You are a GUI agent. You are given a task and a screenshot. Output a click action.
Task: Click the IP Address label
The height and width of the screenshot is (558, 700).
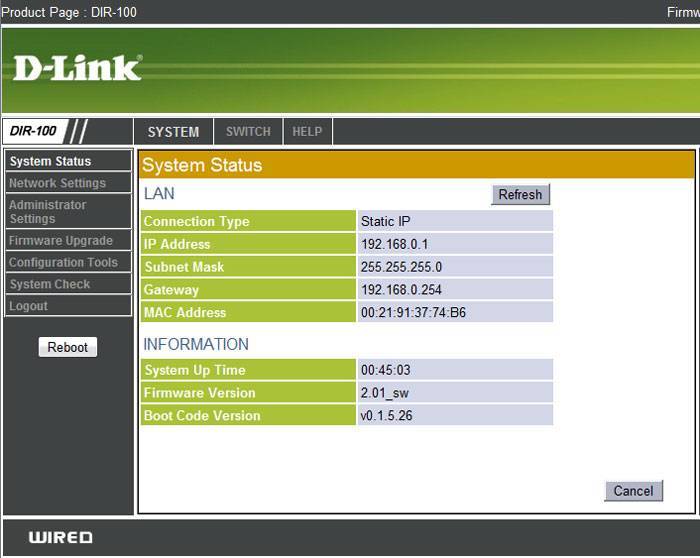(x=248, y=244)
